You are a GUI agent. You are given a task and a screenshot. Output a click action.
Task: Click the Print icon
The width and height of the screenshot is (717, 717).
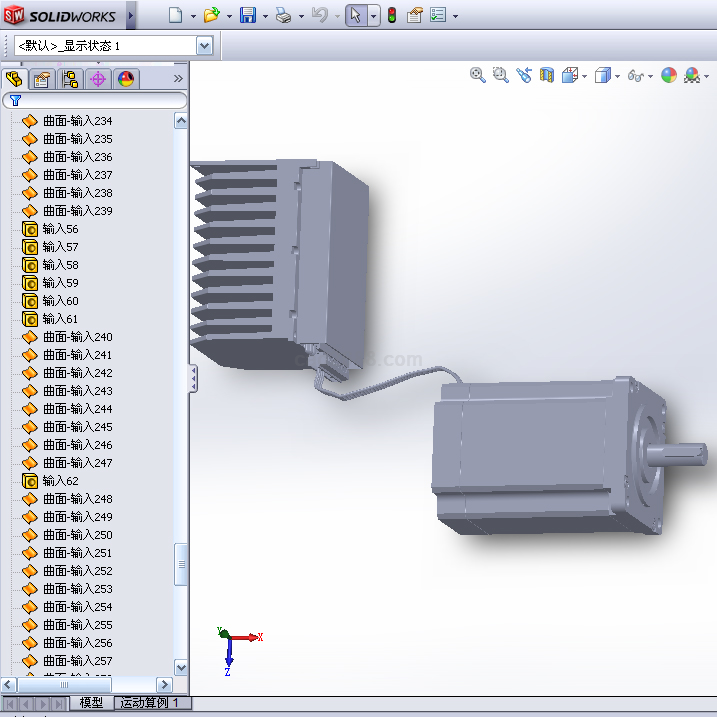click(x=283, y=15)
